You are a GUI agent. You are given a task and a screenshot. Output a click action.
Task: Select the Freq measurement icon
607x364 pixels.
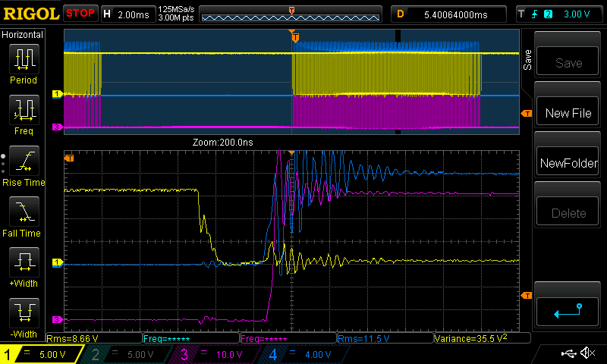tap(24, 114)
